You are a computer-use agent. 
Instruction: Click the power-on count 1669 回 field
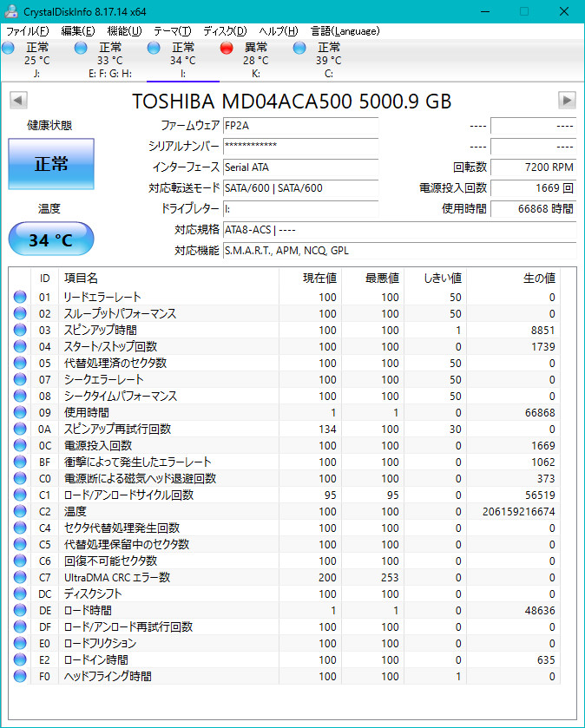click(x=534, y=188)
